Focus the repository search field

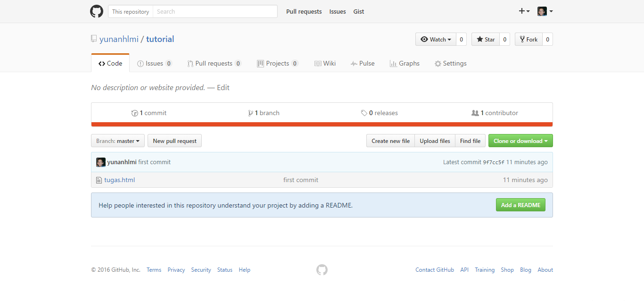[x=215, y=11]
